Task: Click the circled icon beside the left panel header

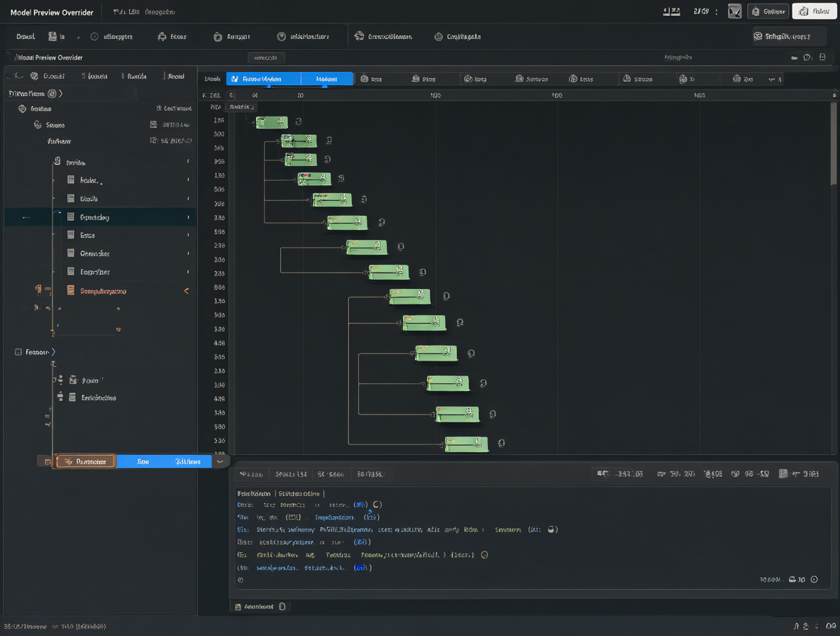Action: (52, 93)
